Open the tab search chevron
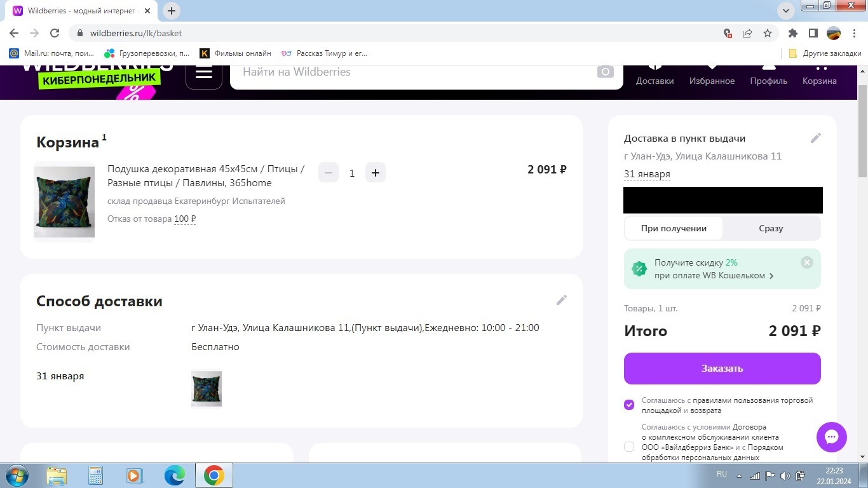This screenshot has width=868, height=488. click(786, 11)
